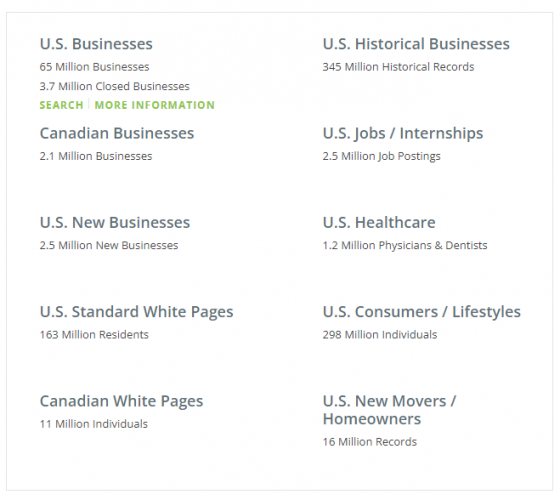The width and height of the screenshot is (560, 500).
Task: Click 16 Million Records description
Action: (370, 442)
